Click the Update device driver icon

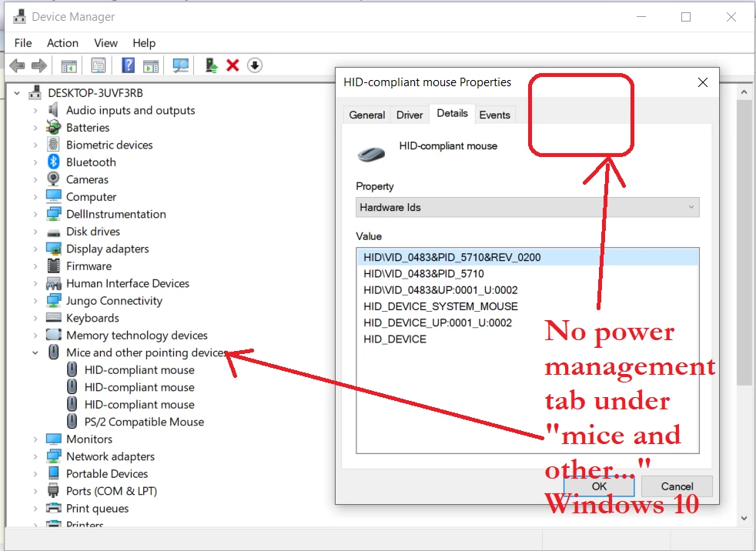[211, 65]
